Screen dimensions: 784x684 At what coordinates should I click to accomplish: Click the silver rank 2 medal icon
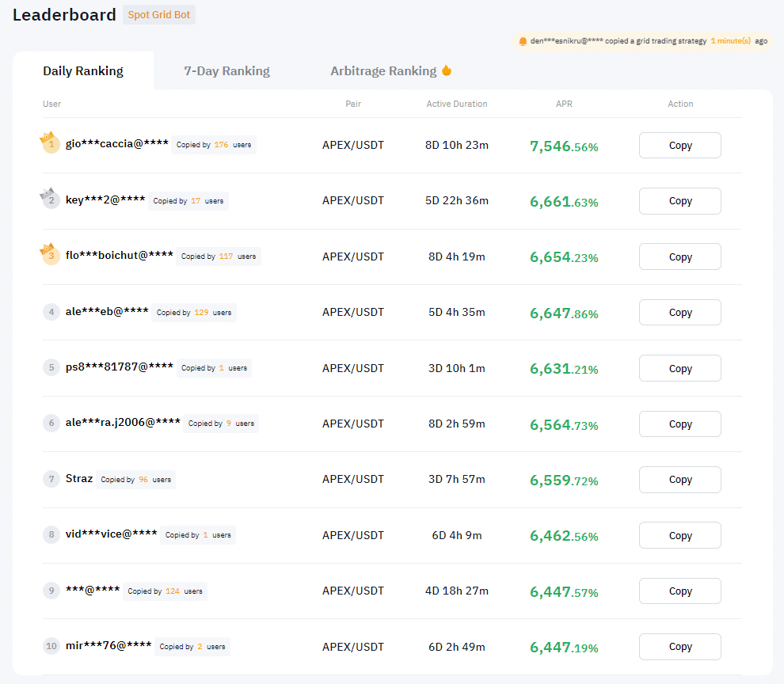[x=51, y=199]
